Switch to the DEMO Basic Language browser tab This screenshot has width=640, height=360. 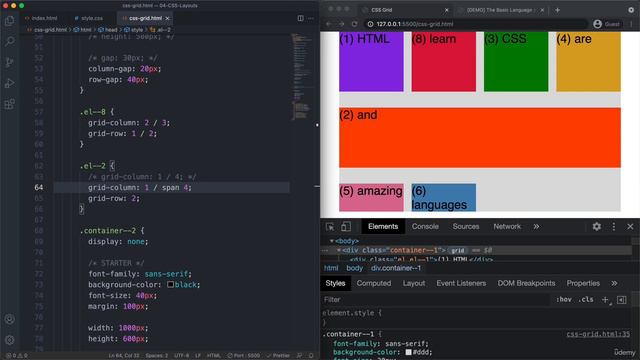(x=500, y=10)
